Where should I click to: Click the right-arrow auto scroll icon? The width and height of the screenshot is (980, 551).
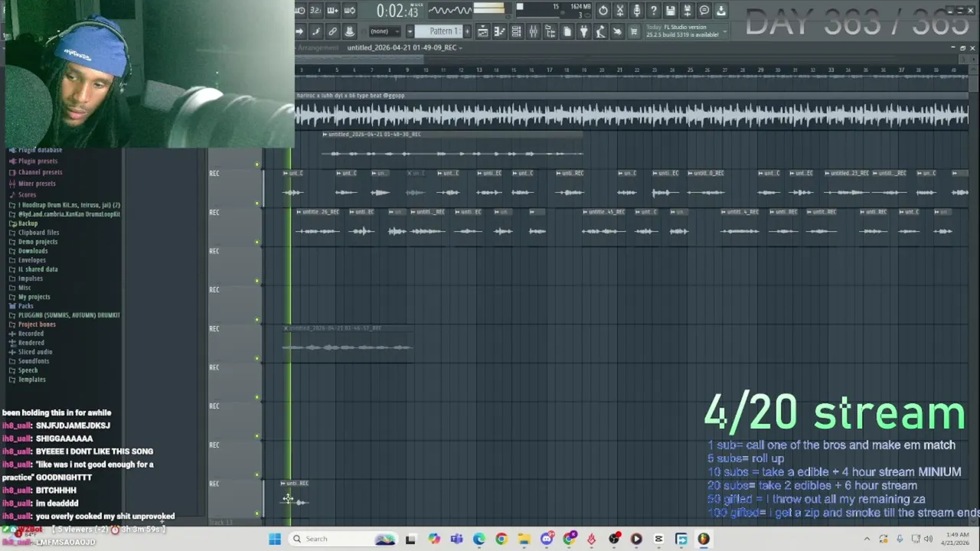click(x=299, y=31)
